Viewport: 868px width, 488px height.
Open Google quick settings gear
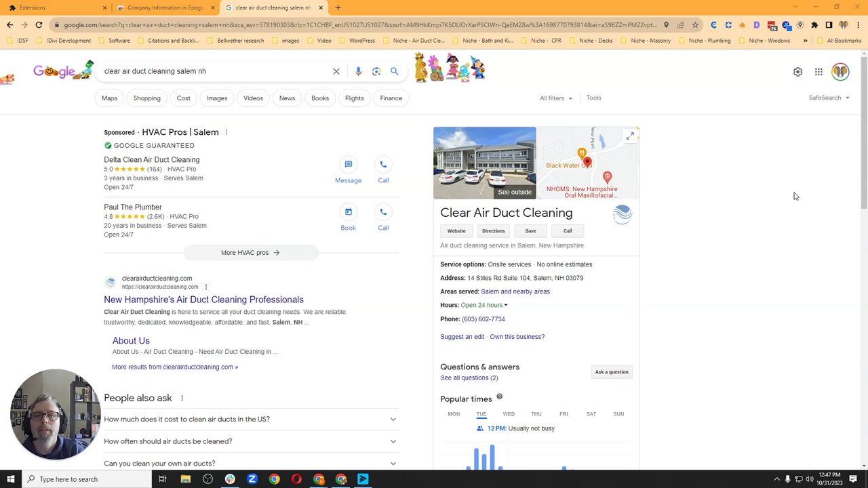point(797,72)
